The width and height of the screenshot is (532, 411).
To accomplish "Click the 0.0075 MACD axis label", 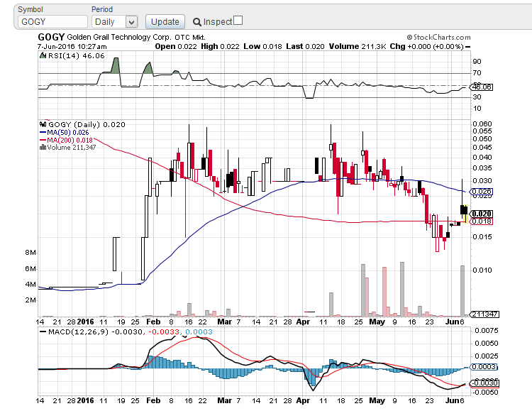I will 487,331.
